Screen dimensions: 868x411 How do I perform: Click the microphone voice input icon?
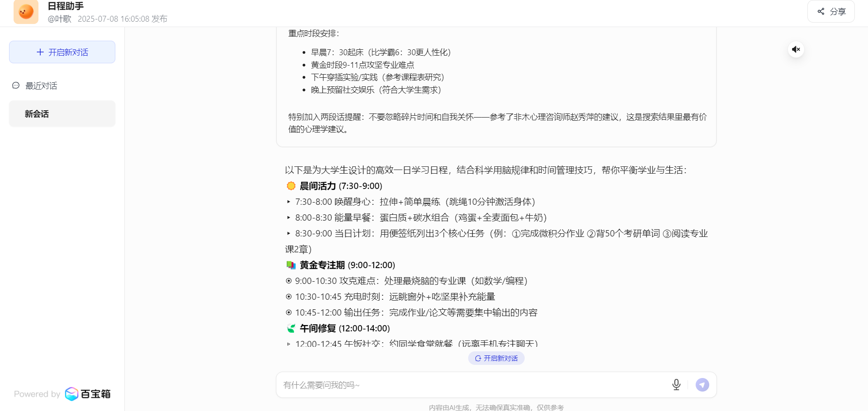(x=676, y=385)
